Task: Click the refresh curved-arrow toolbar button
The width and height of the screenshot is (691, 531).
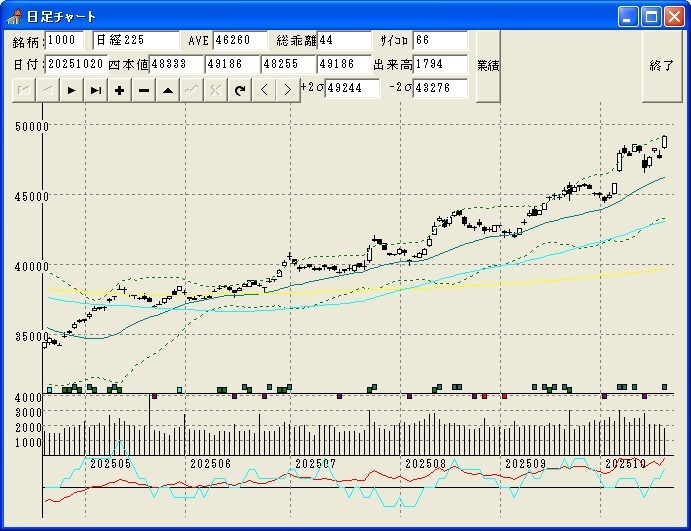Action: click(x=240, y=90)
